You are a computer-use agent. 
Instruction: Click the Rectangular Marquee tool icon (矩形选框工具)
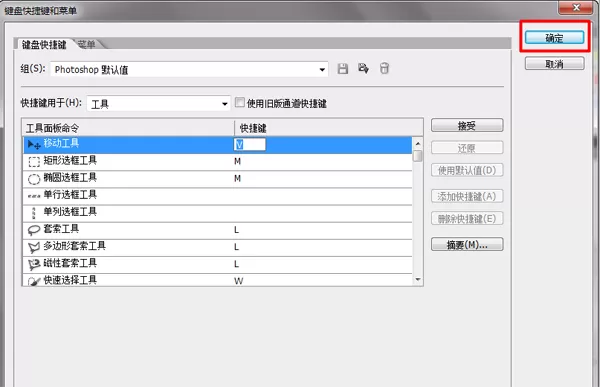coord(34,162)
